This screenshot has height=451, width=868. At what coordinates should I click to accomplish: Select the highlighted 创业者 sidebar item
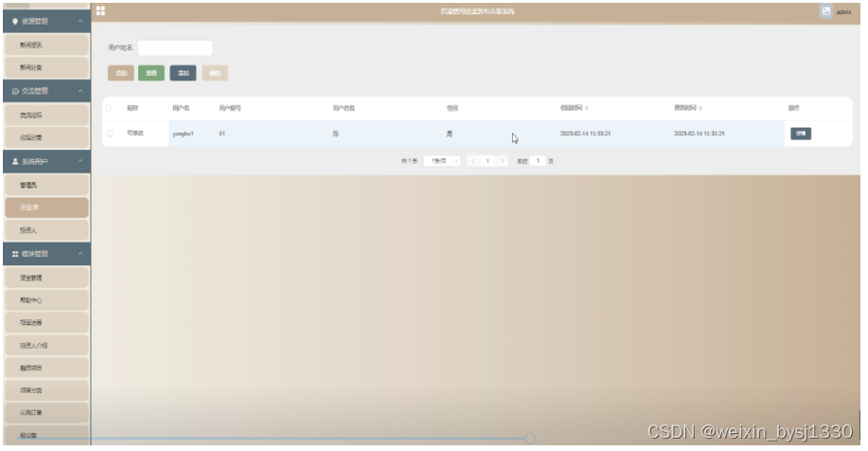pos(46,207)
